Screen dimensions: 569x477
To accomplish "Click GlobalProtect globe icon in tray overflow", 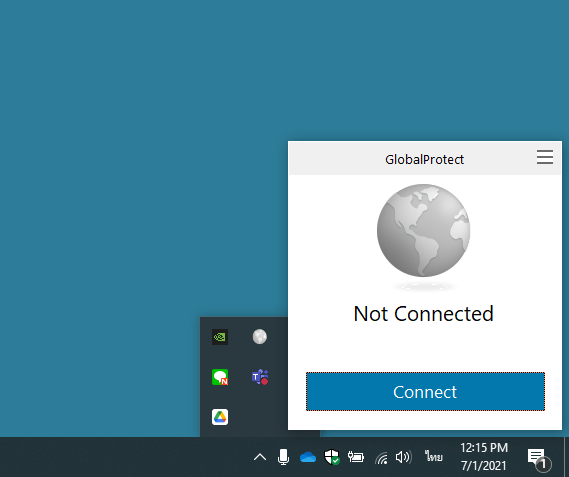I will (260, 337).
